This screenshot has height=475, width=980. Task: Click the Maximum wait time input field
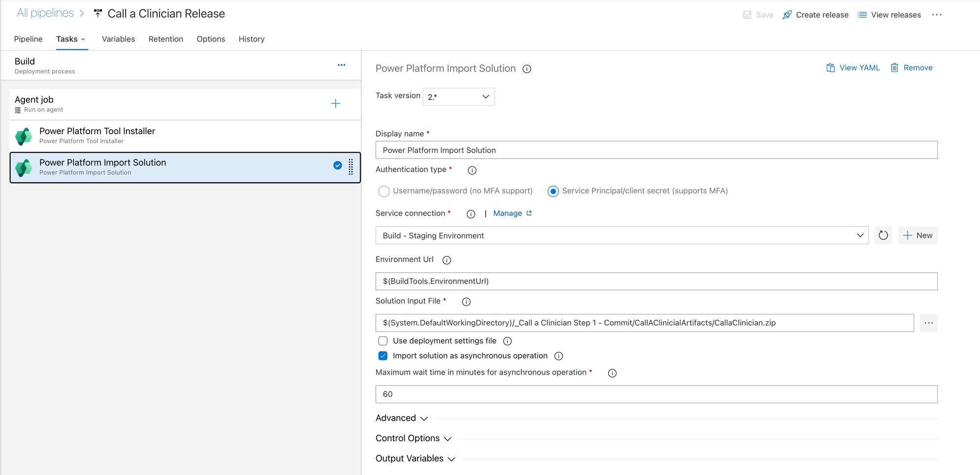point(656,394)
